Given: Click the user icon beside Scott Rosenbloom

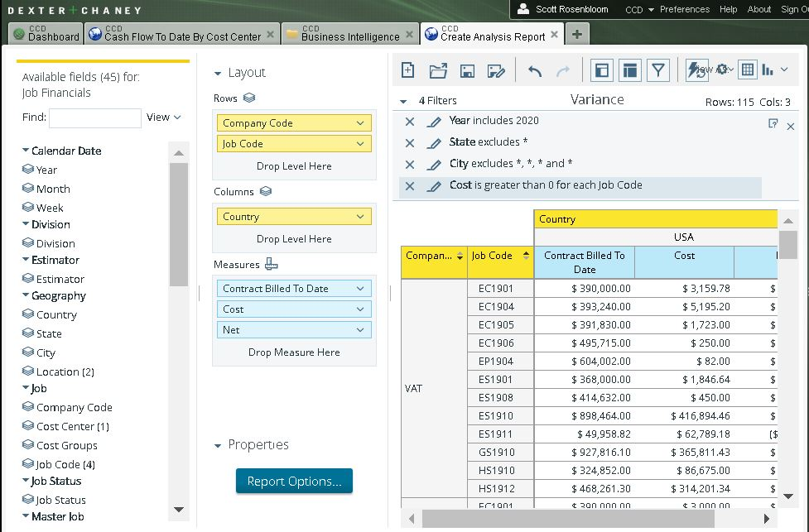Looking at the screenshot, I should tap(523, 9).
